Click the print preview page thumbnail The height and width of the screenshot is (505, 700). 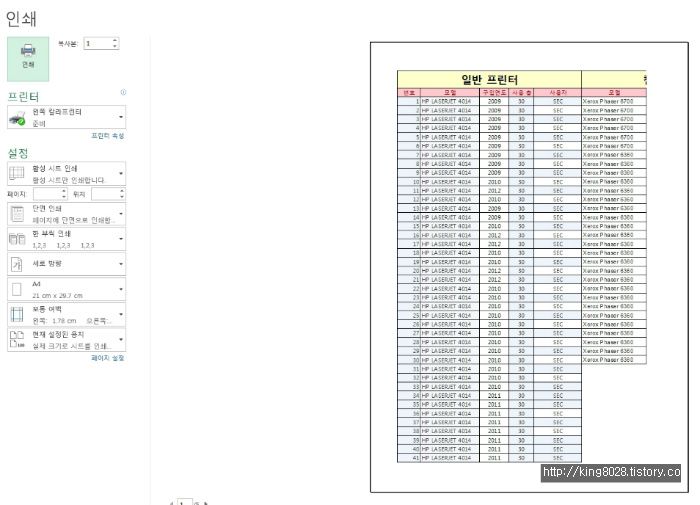529,267
